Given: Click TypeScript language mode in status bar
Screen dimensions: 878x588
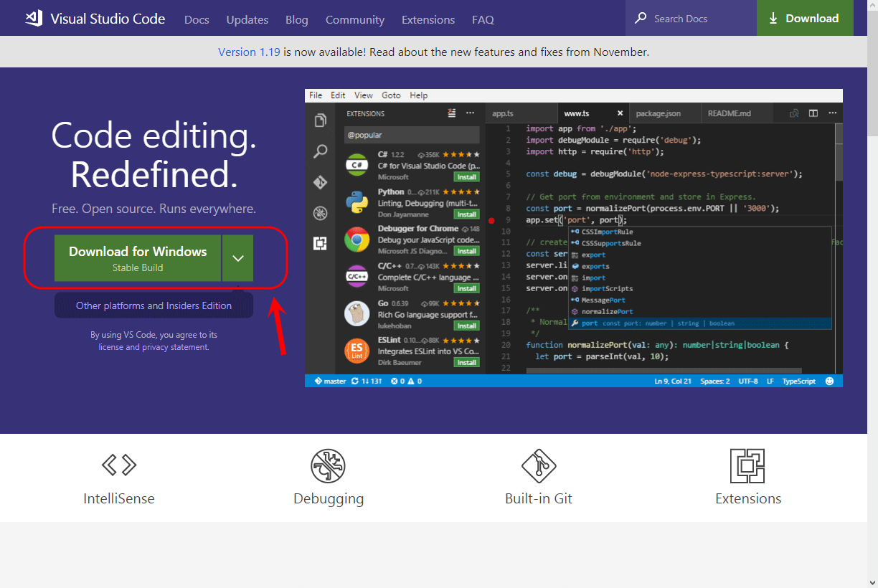Looking at the screenshot, I should point(799,381).
